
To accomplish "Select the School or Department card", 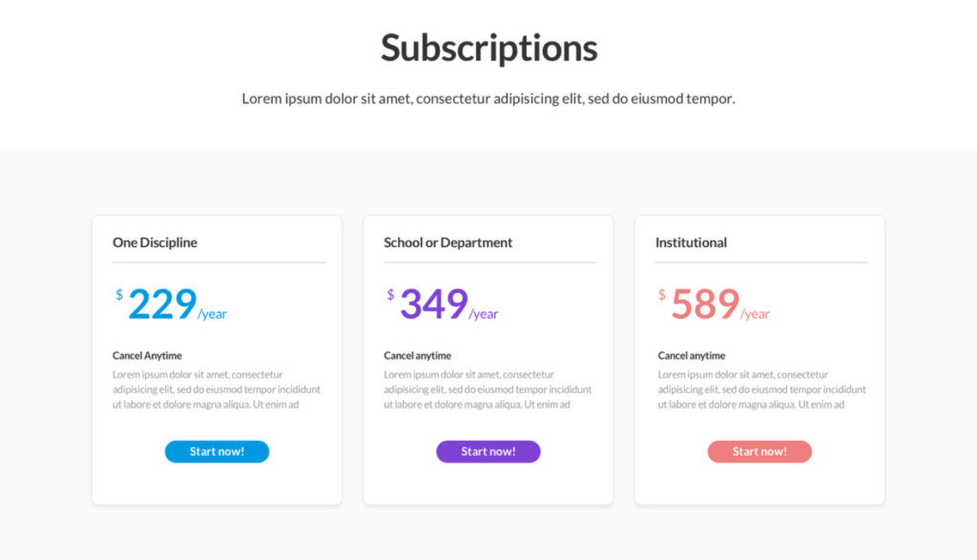I will click(488, 358).
